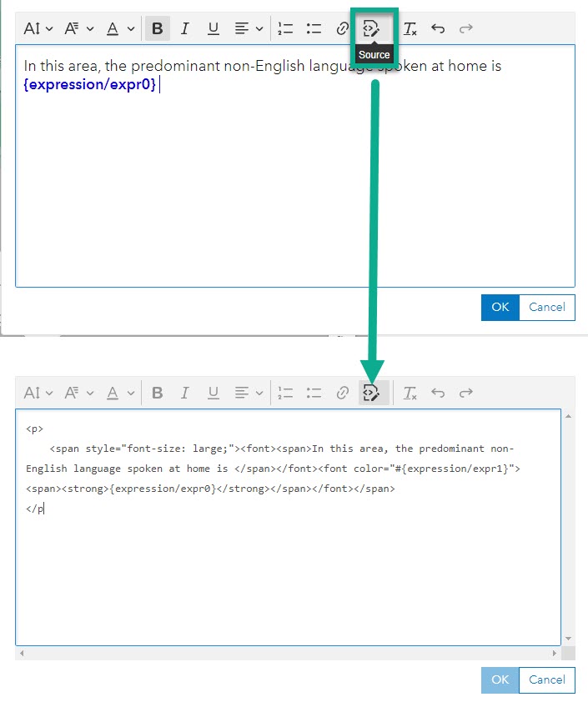This screenshot has width=588, height=702.
Task: Click OK in the upper dialog
Action: 500,307
